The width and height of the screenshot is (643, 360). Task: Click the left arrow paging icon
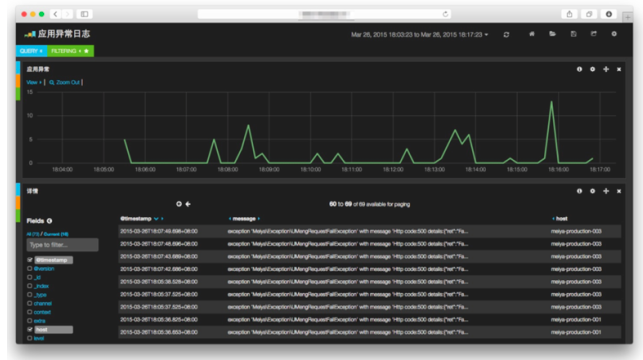[x=188, y=204]
